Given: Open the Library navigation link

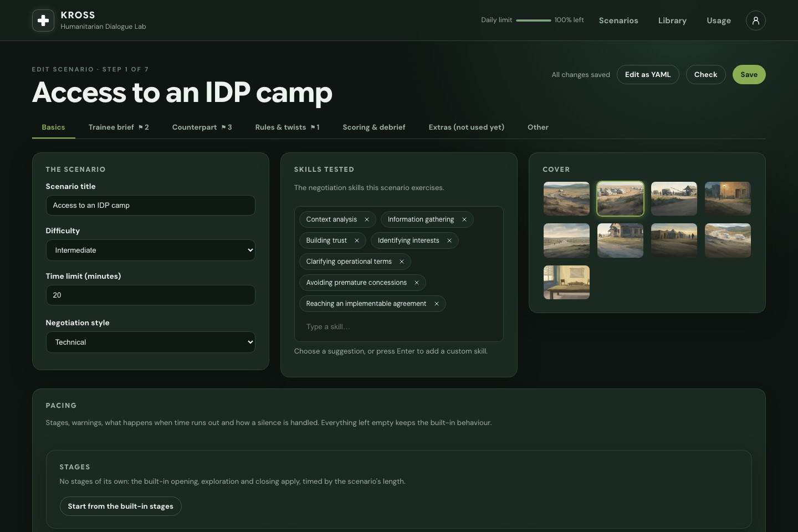Looking at the screenshot, I should [x=673, y=21].
